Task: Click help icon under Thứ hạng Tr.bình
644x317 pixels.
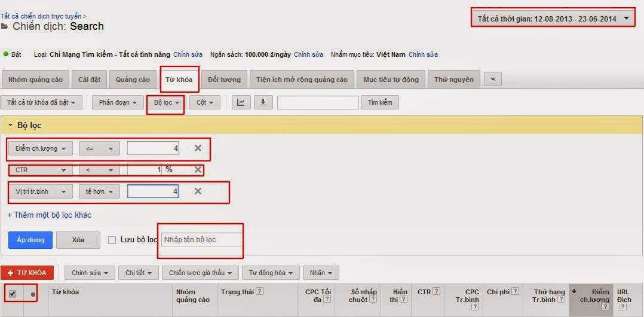Action: tap(561, 299)
